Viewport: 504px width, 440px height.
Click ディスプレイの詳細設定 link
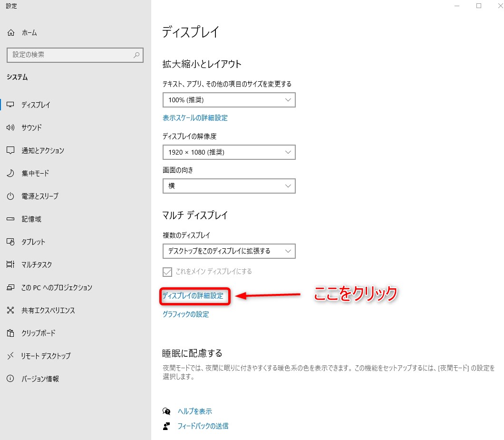coord(193,295)
